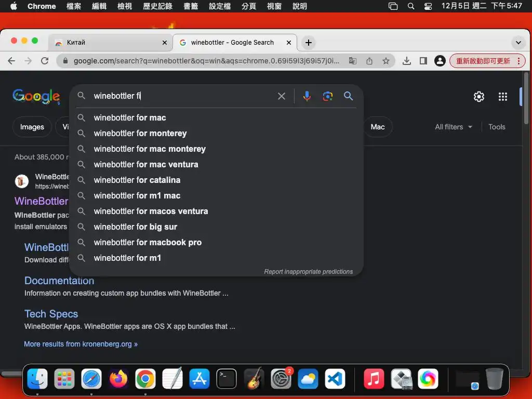Open Visual Studio Code from Dock
The height and width of the screenshot is (399, 532).
[x=335, y=379]
